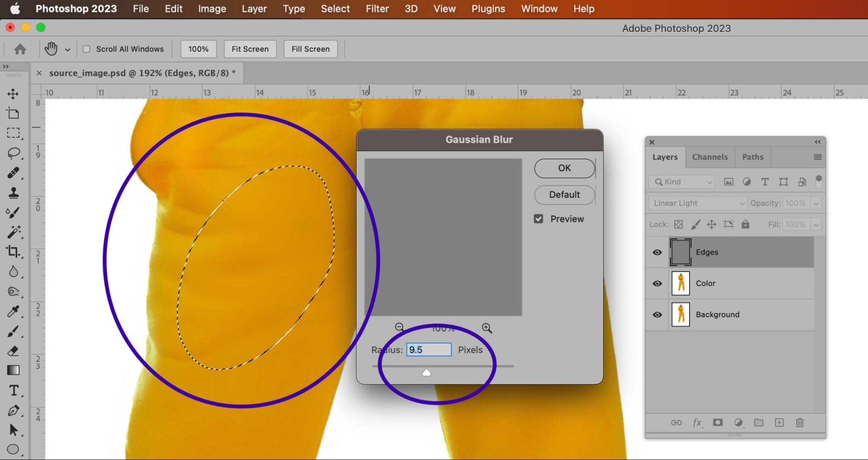Uncheck the Preview checkbox
Image resolution: width=868 pixels, height=460 pixels.
(538, 219)
